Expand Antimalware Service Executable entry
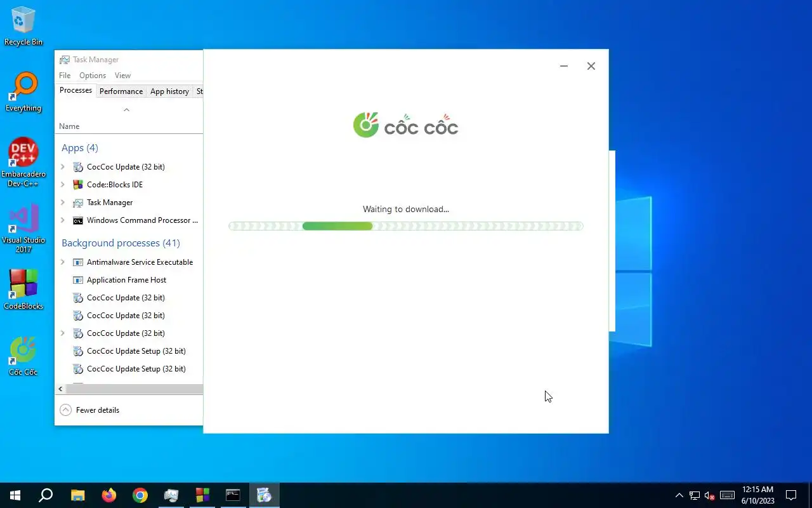The height and width of the screenshot is (508, 812). point(63,262)
